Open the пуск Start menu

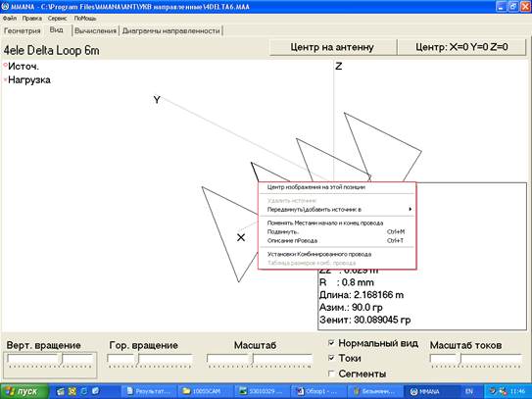click(x=24, y=391)
